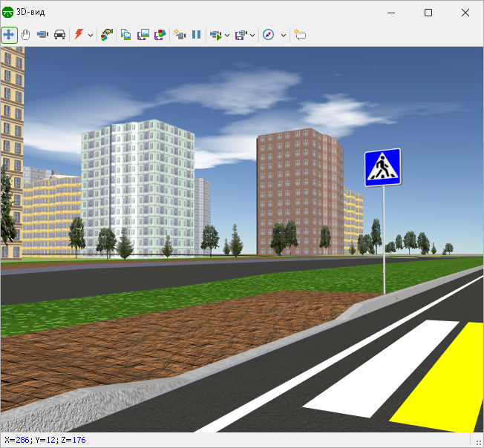The height and width of the screenshot is (448, 484).
Task: Click the brick red high-rise building
Action: 300,192
